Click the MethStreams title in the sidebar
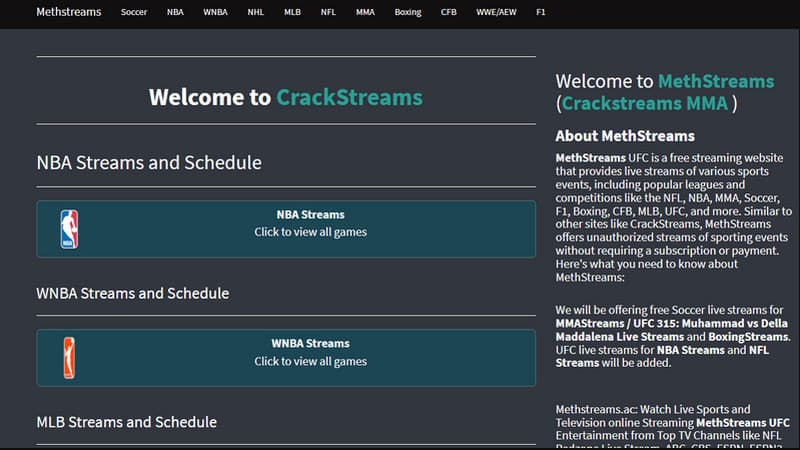 point(715,81)
